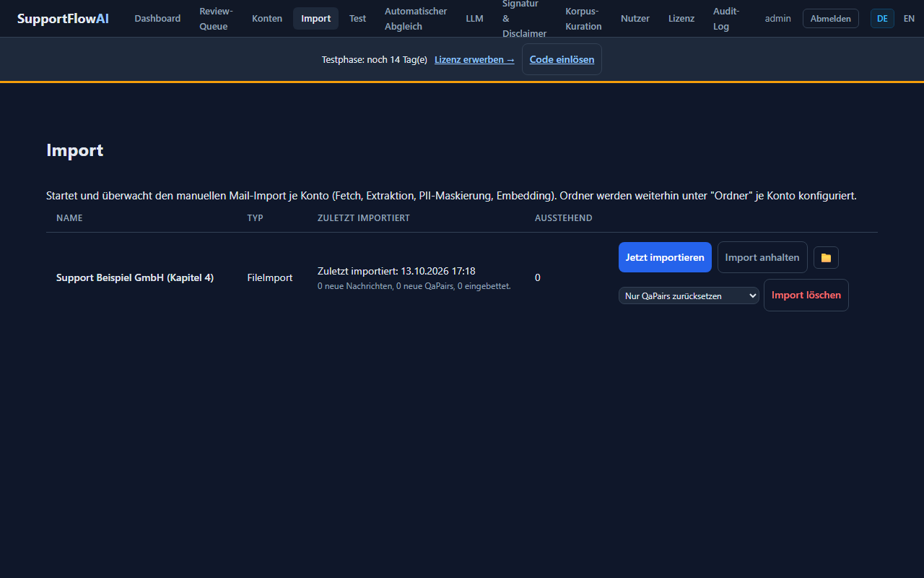Screen dimensions: 924x578
Task: Click 'Zuletzt importiert: 13.10.2026 17:18' text
Action: [396, 271]
